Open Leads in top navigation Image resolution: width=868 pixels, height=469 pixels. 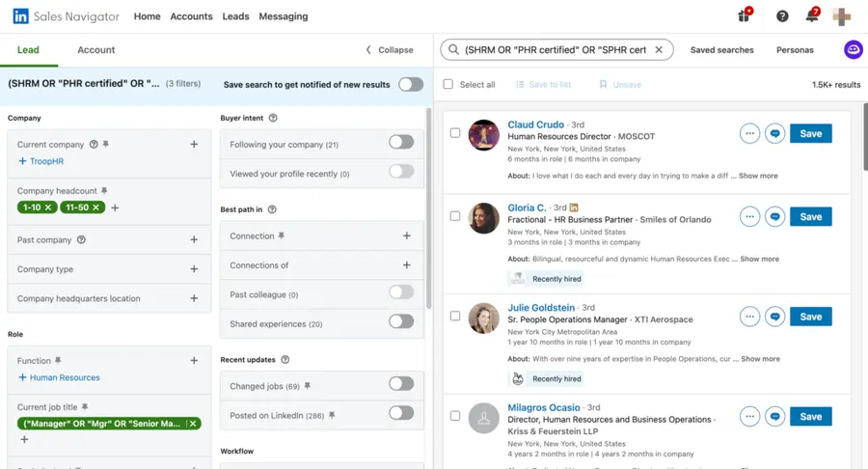pyautogui.click(x=236, y=16)
